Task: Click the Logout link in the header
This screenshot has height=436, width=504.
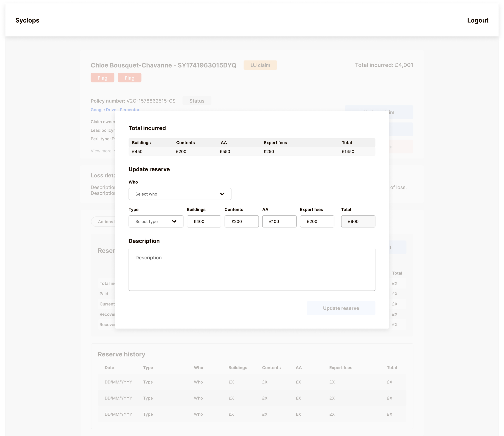Action: 477,20
